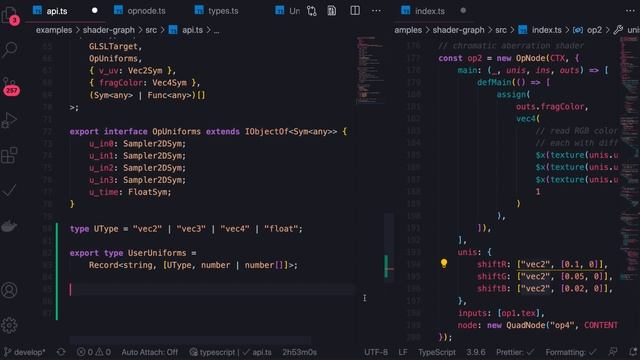Viewport: 640px width, 360px height.
Task: Open the Explorer view in activity bar
Action: click(x=9, y=15)
